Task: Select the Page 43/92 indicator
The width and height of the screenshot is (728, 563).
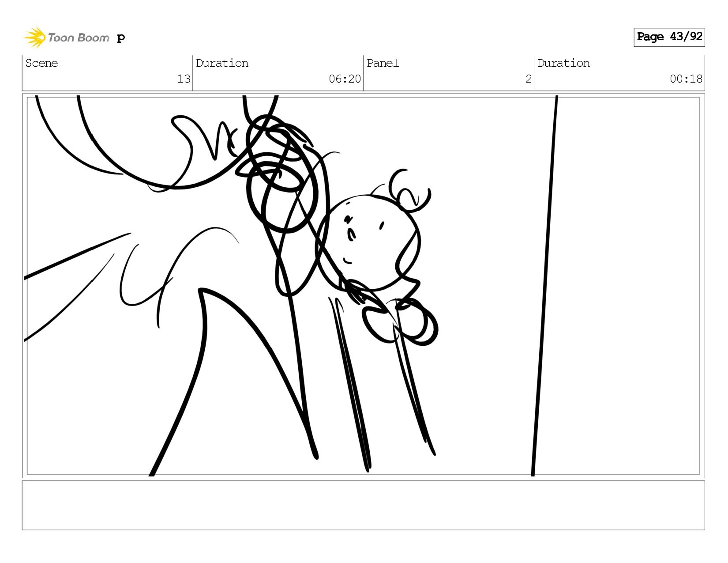Action: point(669,37)
